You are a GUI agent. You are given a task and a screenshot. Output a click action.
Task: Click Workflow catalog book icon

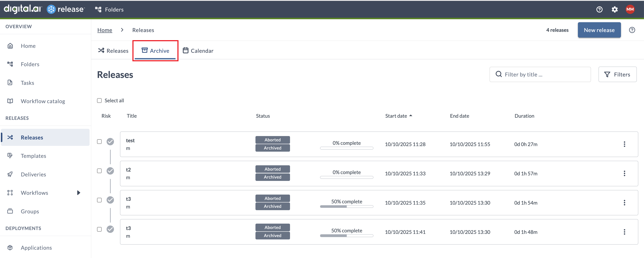pyautogui.click(x=10, y=101)
